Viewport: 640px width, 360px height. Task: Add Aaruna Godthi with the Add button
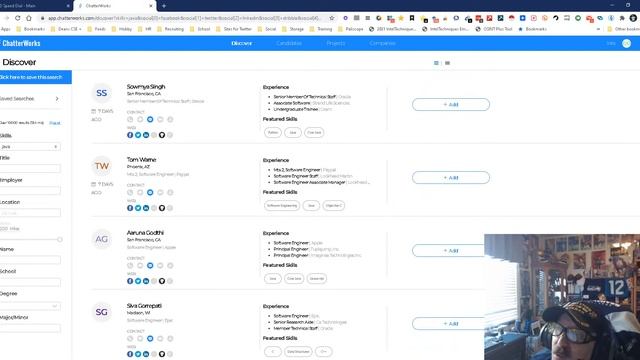(448, 251)
